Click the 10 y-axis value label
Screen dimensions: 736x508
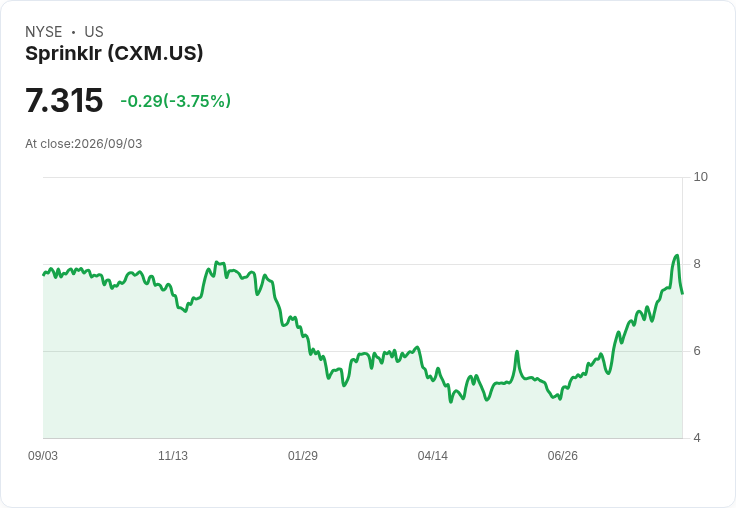[700, 177]
